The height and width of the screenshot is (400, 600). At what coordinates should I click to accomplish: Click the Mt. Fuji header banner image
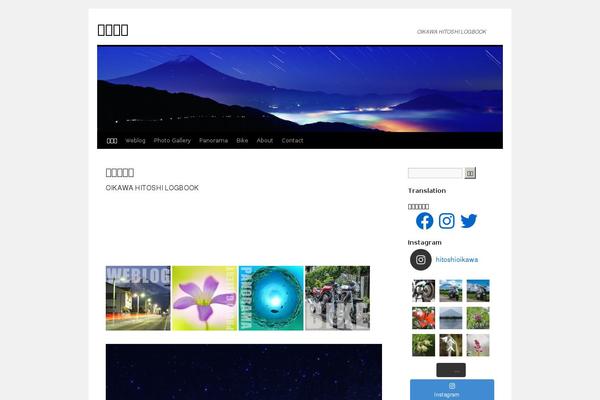click(300, 89)
